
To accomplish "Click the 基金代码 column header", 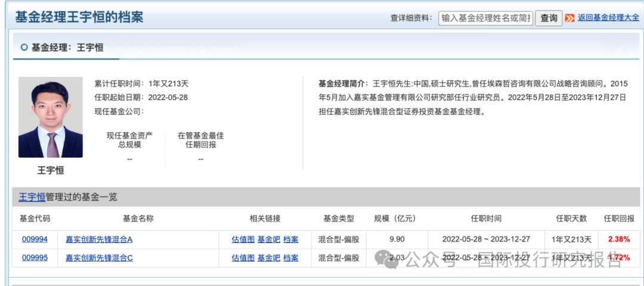I will [x=35, y=219].
